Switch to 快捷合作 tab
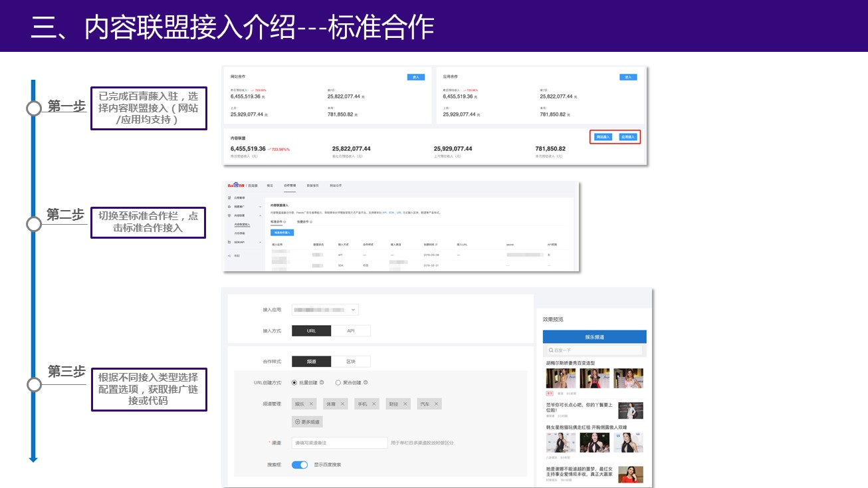 303,222
